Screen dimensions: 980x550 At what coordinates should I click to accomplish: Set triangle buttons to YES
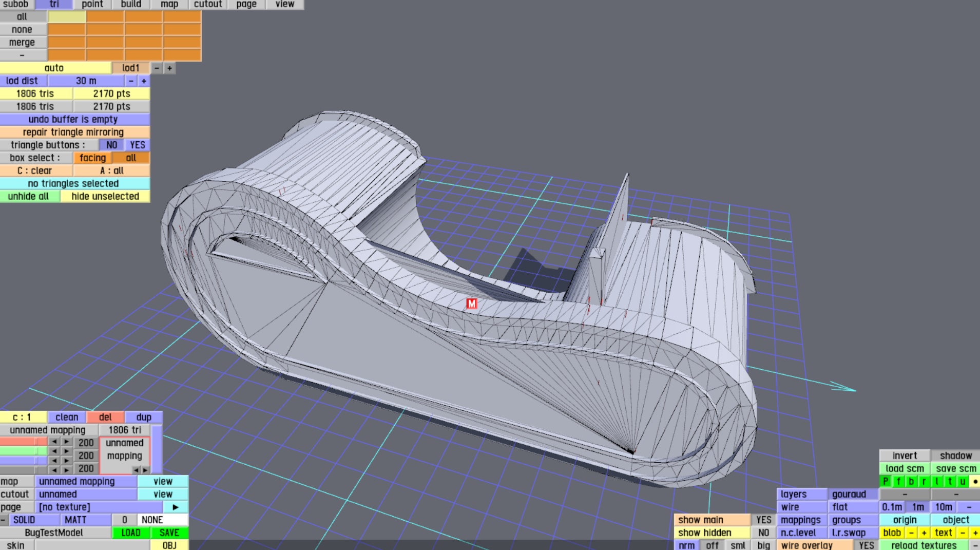137,145
